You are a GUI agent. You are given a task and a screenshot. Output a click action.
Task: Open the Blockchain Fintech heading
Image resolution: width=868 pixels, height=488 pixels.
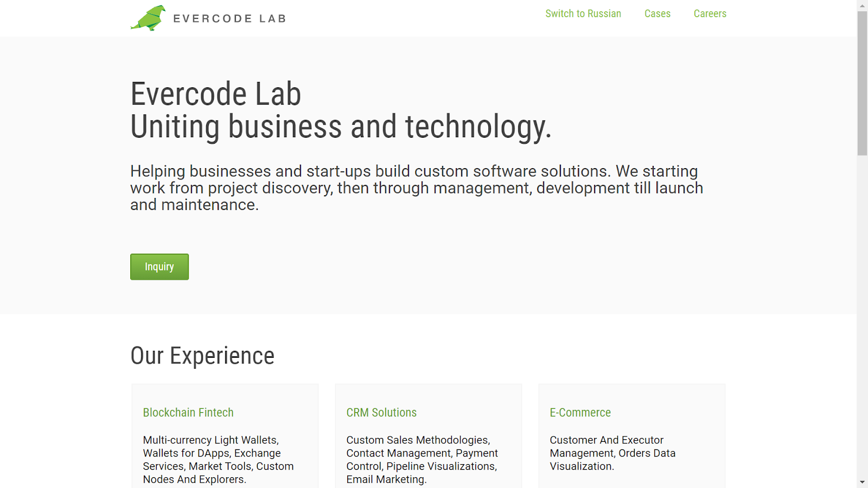[x=188, y=413]
